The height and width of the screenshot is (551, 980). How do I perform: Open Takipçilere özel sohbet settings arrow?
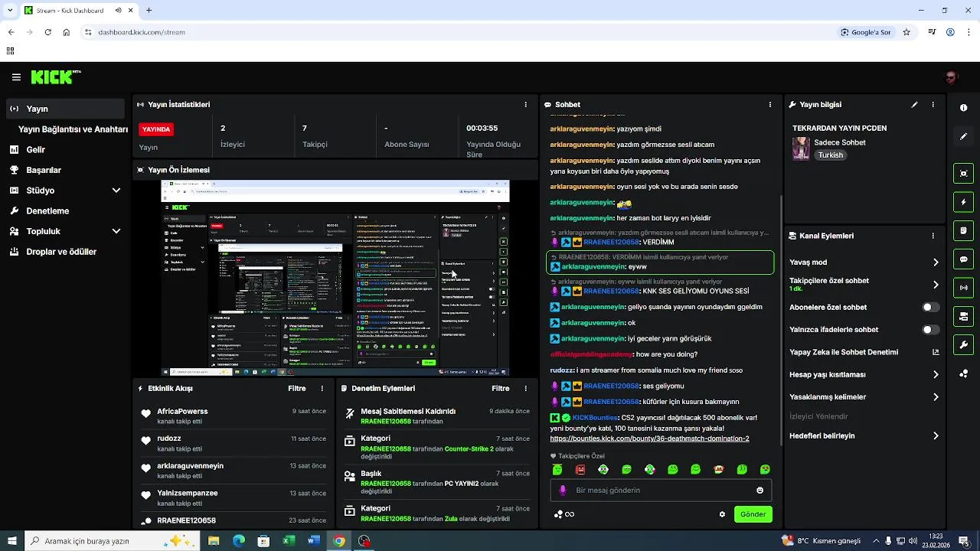pos(936,285)
